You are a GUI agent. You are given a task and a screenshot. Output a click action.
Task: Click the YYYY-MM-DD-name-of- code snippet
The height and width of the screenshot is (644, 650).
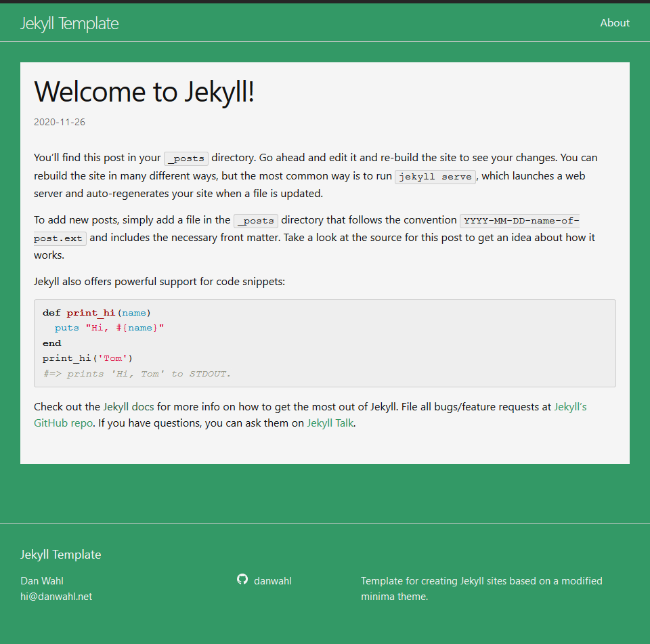520,221
